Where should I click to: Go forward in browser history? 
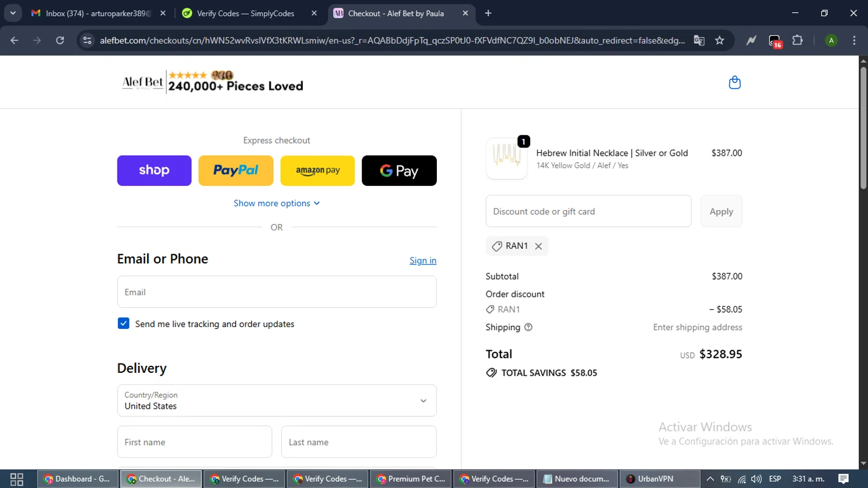coord(37,41)
